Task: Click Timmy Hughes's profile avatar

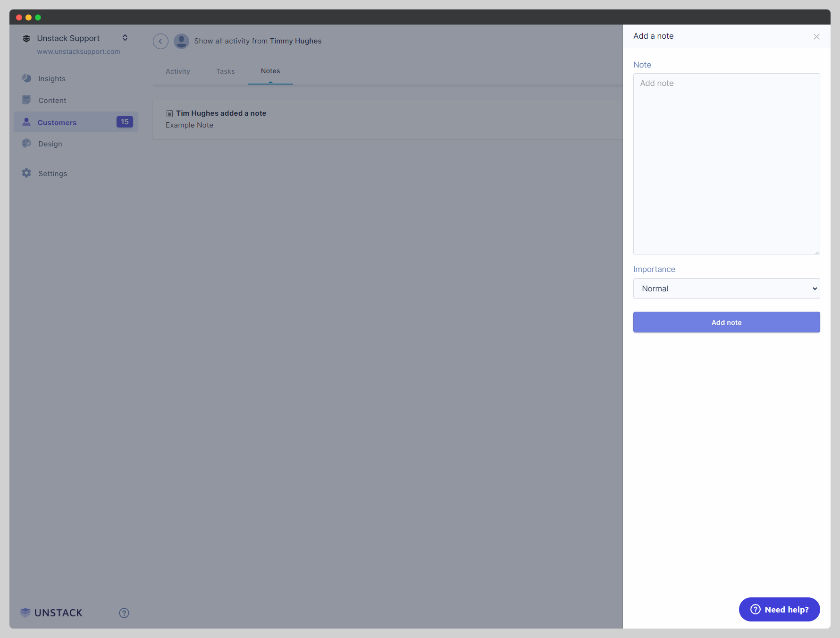Action: (x=181, y=41)
